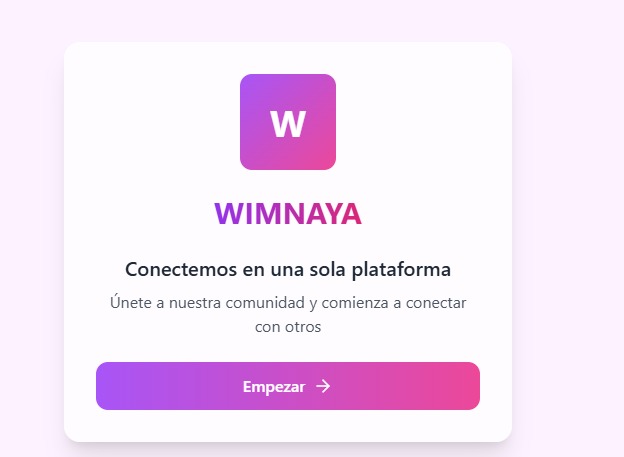Click the word 'conectar' in the description

click(436, 303)
